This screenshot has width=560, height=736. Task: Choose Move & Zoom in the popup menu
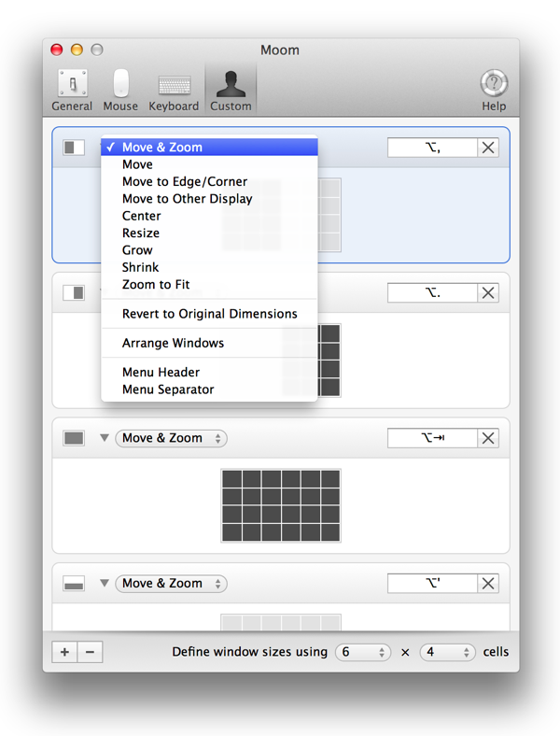[209, 148]
